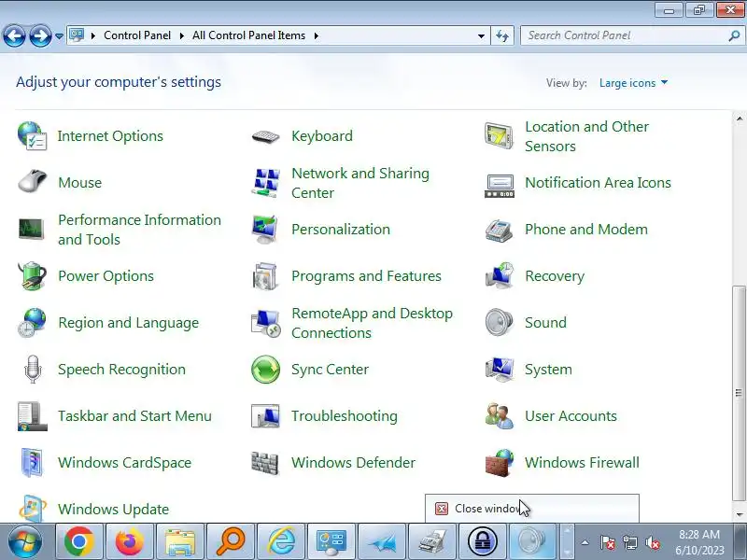The width and height of the screenshot is (747, 560).
Task: Click the Speech Recognition microphone icon
Action: (32, 369)
